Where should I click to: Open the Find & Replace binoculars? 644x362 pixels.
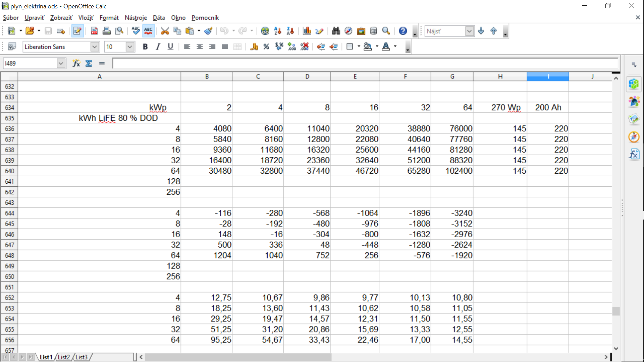click(336, 31)
